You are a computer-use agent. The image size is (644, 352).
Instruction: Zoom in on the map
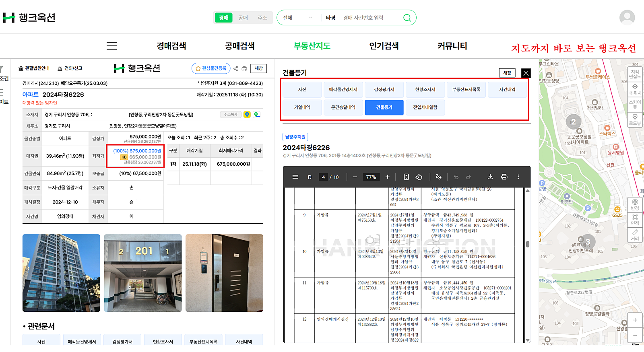pyautogui.click(x=635, y=320)
